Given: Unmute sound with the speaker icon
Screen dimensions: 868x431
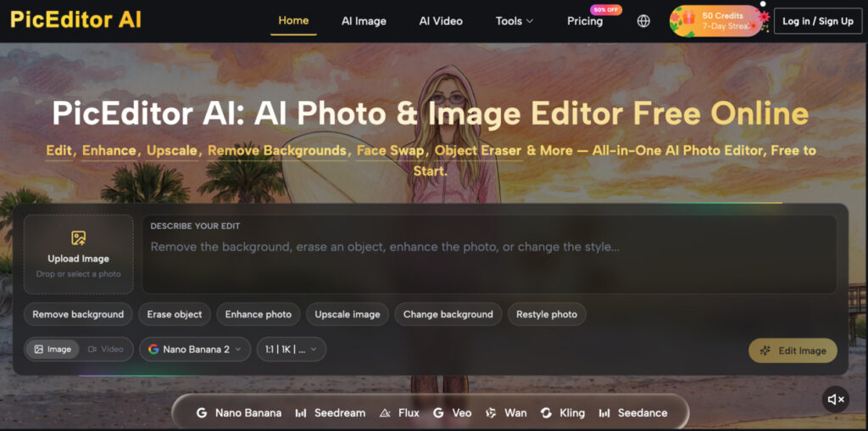Looking at the screenshot, I should click(x=835, y=400).
